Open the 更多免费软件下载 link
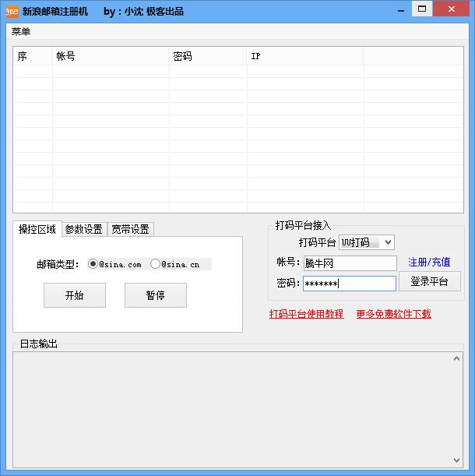Image resolution: width=475 pixels, height=476 pixels. pos(393,314)
